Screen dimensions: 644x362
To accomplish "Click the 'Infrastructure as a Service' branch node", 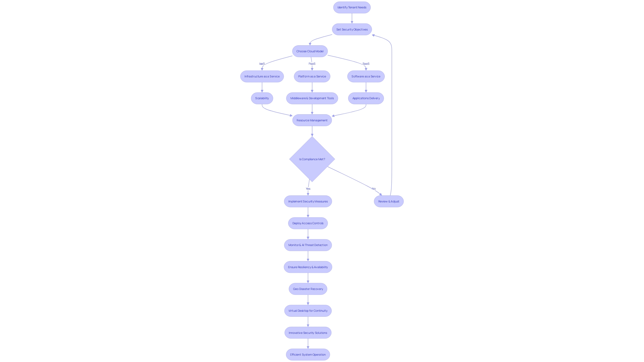I will (262, 76).
